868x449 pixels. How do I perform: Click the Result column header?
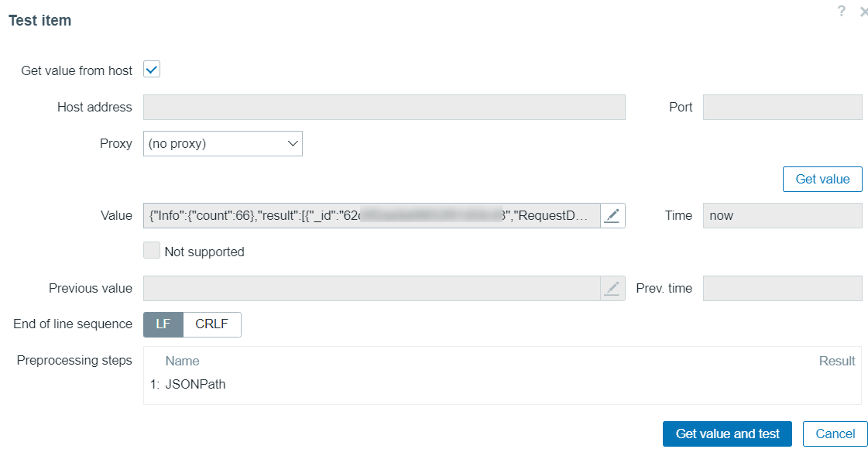837,361
